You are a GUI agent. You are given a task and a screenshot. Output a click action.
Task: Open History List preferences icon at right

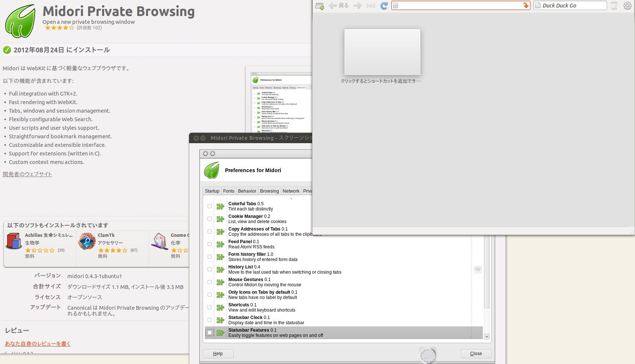pyautogui.click(x=478, y=270)
